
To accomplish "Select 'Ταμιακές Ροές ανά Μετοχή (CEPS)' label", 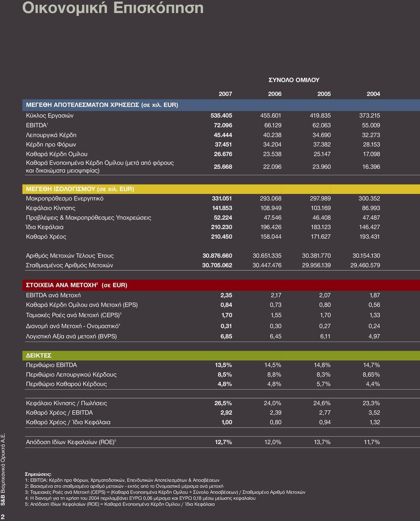I will (x=74, y=315).
